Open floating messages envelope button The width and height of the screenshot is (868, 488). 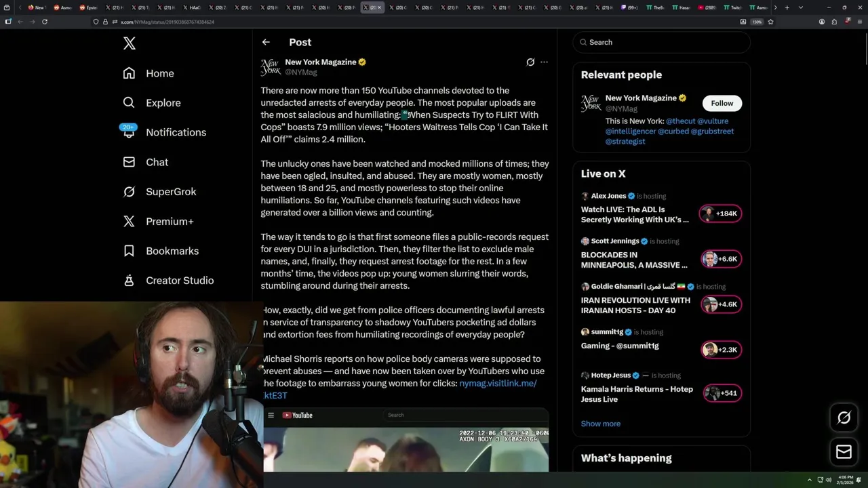(844, 451)
